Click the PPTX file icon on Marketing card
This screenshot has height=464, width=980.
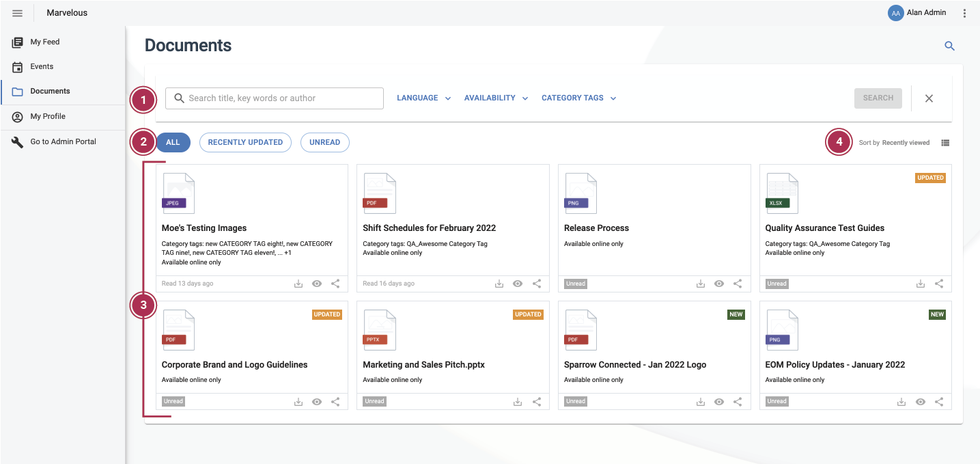pyautogui.click(x=380, y=330)
